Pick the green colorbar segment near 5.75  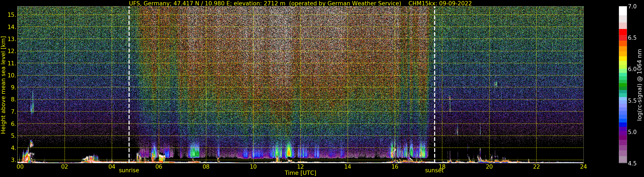click(623, 85)
